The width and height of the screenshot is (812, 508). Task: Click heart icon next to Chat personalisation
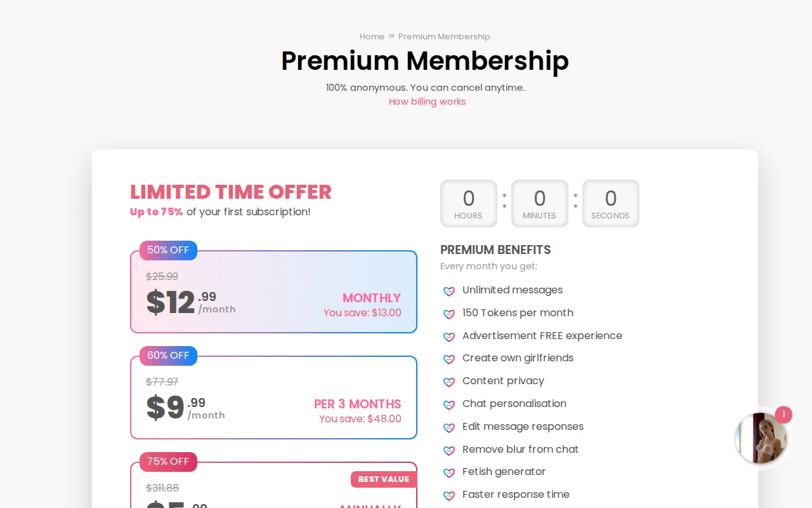click(449, 405)
